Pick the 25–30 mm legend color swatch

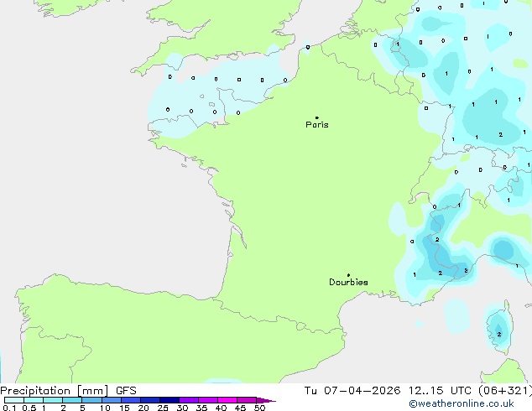(169, 400)
